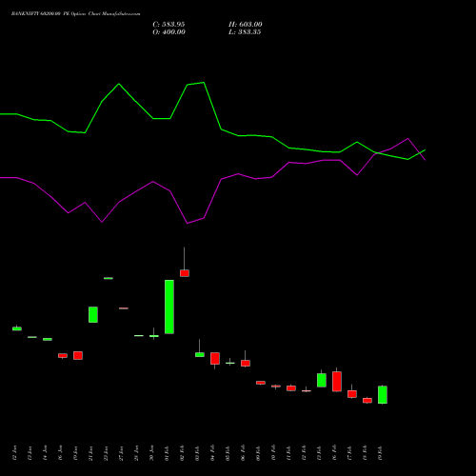This screenshot has height=476, width=476.
Task: Select the high value H: 603.00
Action: (x=246, y=25)
